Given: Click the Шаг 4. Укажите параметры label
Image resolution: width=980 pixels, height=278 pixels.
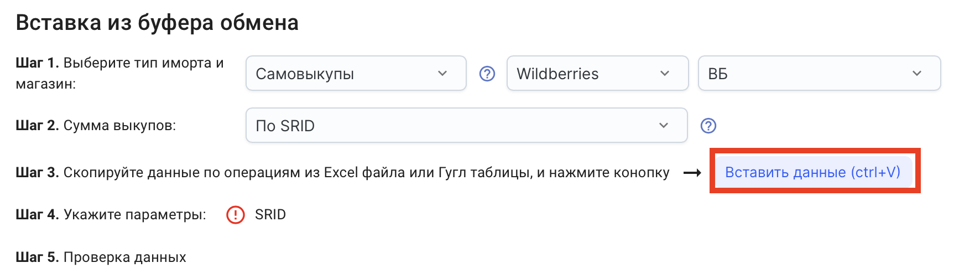Looking at the screenshot, I should click(111, 215).
